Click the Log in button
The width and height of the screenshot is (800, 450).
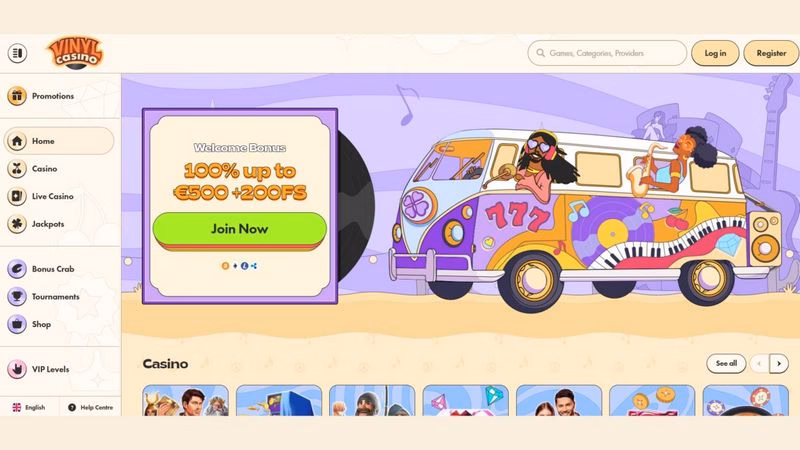point(715,53)
